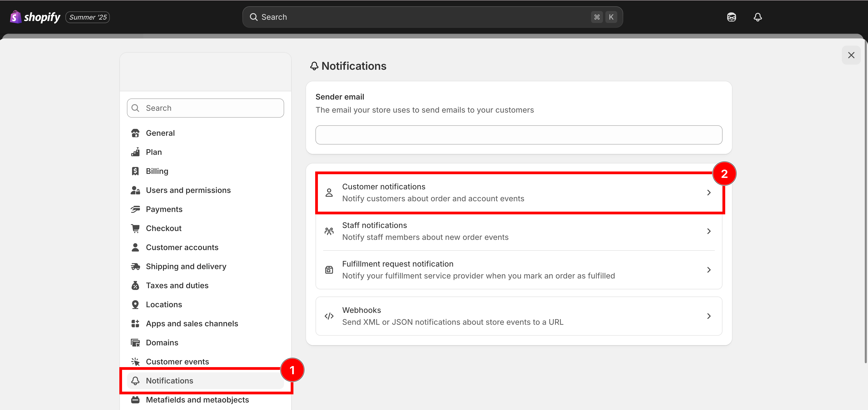Click the Shopify logo

(35, 17)
